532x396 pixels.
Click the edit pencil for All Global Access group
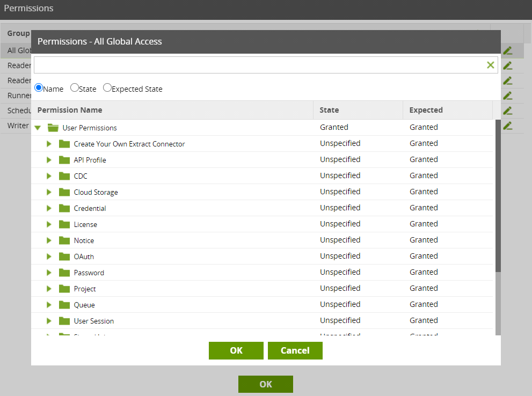507,50
